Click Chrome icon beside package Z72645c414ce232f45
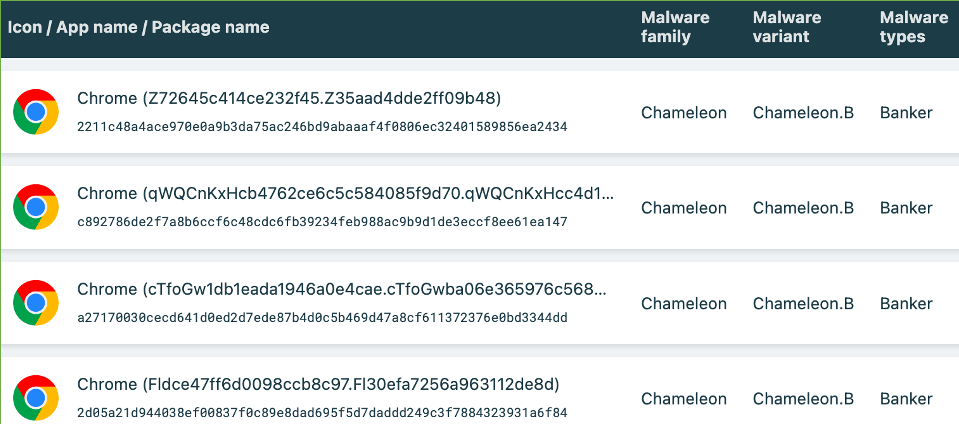Viewport: 959px width, 424px height. point(35,112)
